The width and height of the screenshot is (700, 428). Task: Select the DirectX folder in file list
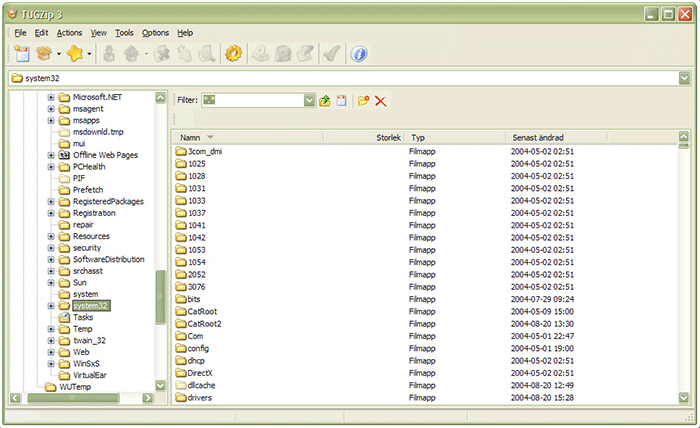200,372
